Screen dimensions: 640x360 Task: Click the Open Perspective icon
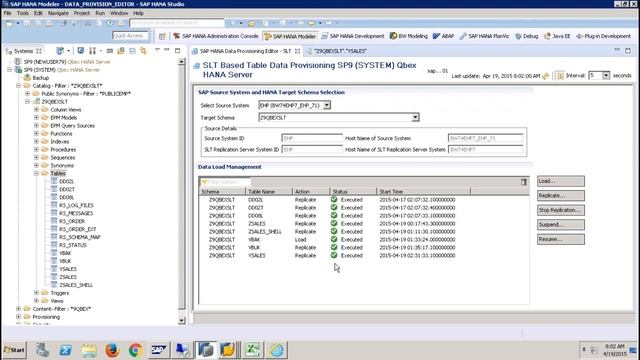click(162, 36)
